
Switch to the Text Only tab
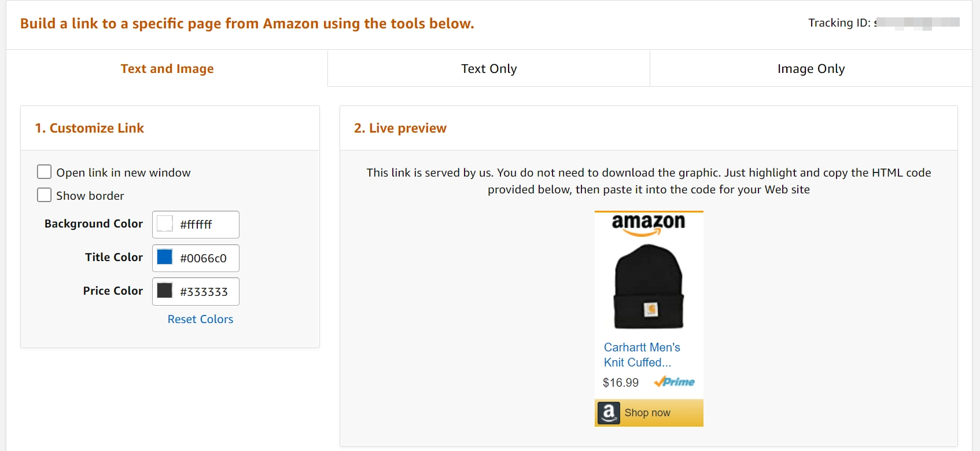489,68
